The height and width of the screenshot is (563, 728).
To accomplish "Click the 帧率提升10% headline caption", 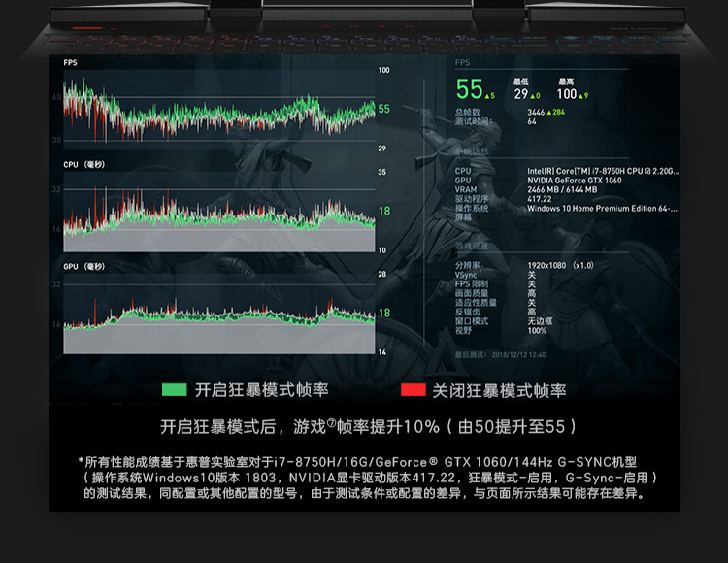I will pyautogui.click(x=368, y=426).
